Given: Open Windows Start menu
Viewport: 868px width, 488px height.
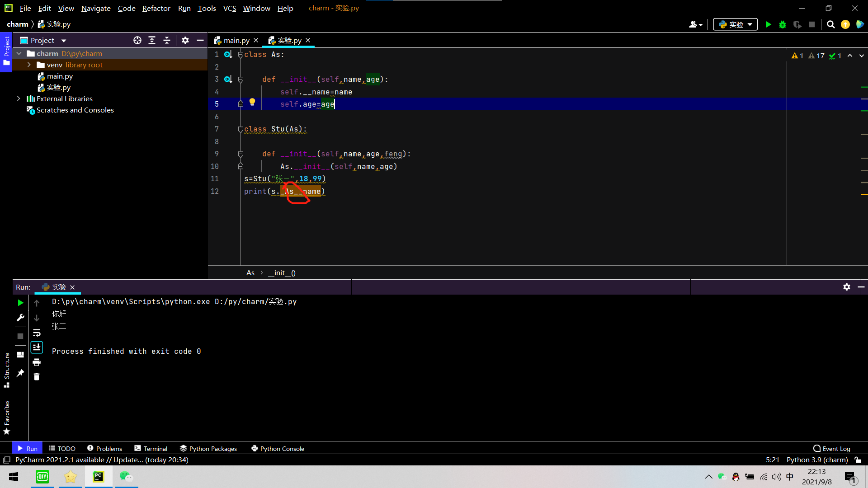Looking at the screenshot, I should [x=14, y=477].
